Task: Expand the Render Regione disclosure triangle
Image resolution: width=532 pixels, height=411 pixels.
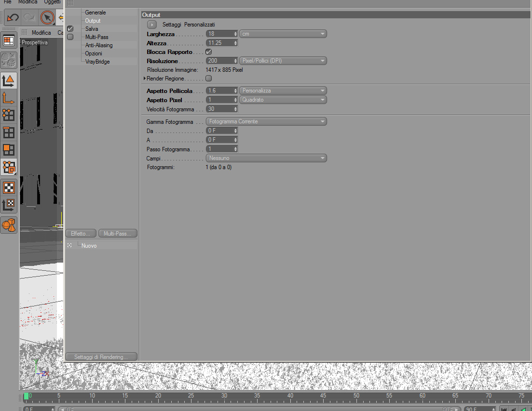Action: point(145,78)
